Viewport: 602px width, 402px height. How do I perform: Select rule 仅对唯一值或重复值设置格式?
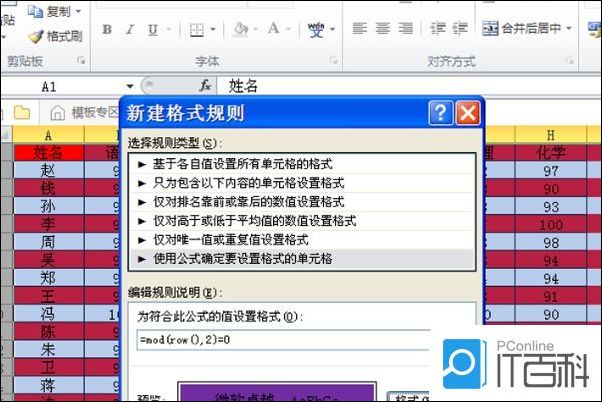click(302, 240)
